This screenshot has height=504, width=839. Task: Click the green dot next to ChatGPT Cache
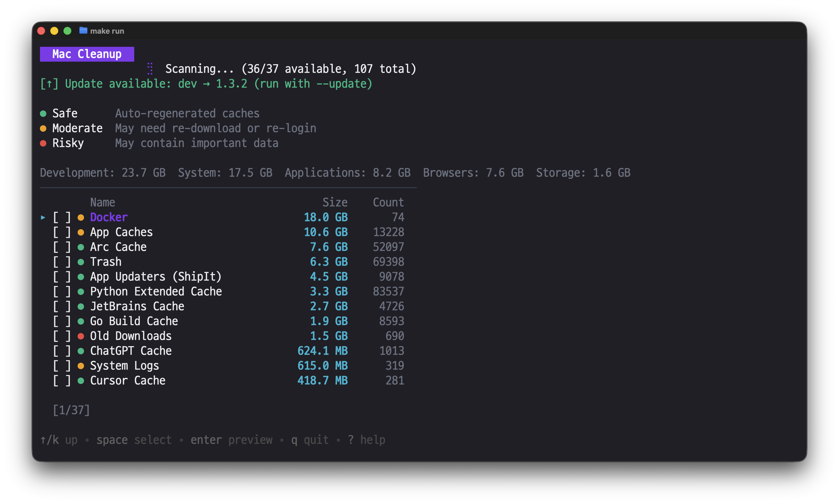pos(81,351)
